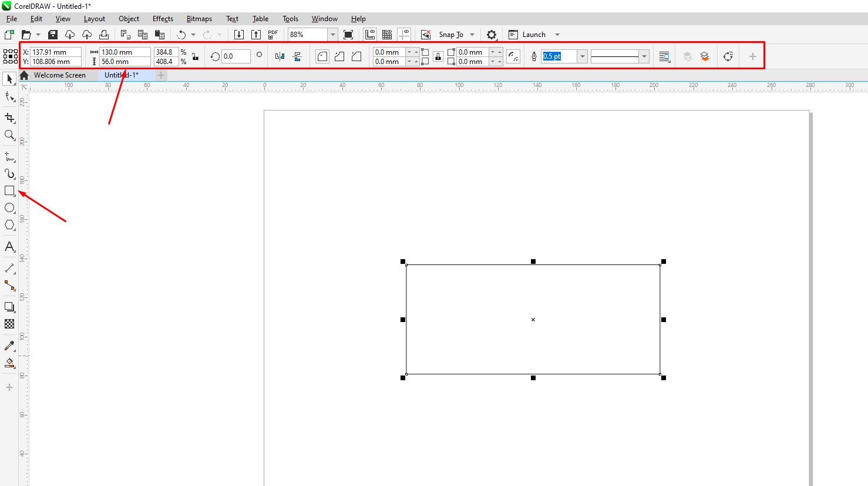Toggle edit corners together lock
The height and width of the screenshot is (486, 868).
438,56
